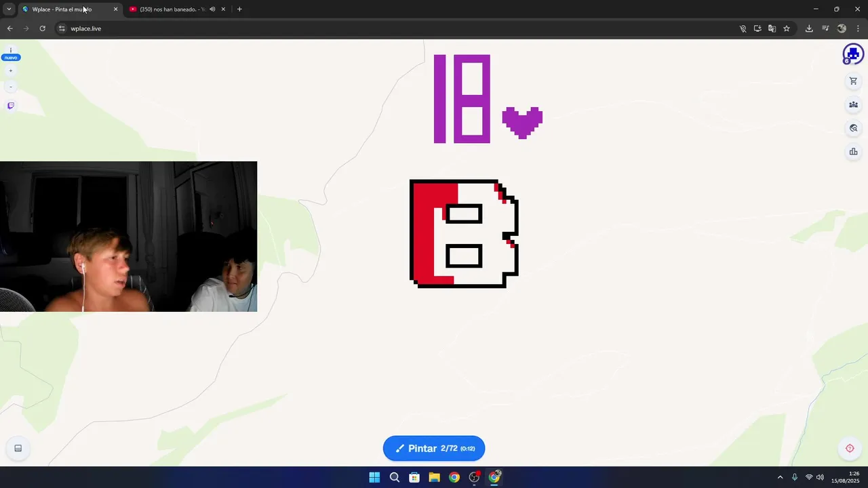Zoom out the map with minus
868x488 pixels.
10,87
